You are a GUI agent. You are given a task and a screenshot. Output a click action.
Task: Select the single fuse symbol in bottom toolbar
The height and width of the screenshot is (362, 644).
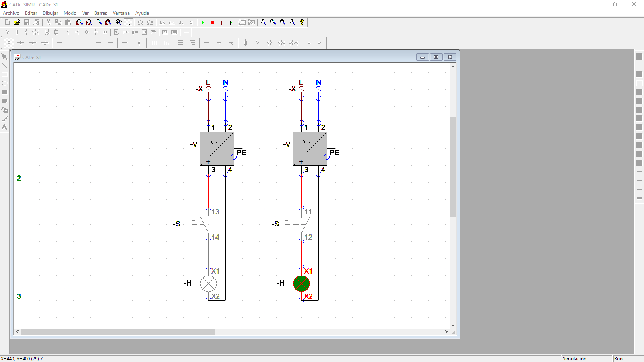[245, 43]
